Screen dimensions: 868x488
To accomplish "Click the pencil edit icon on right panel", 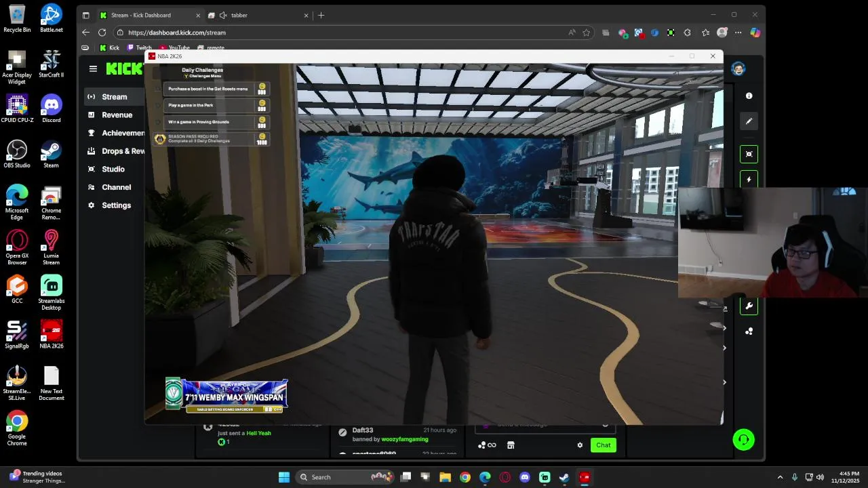I will click(749, 121).
